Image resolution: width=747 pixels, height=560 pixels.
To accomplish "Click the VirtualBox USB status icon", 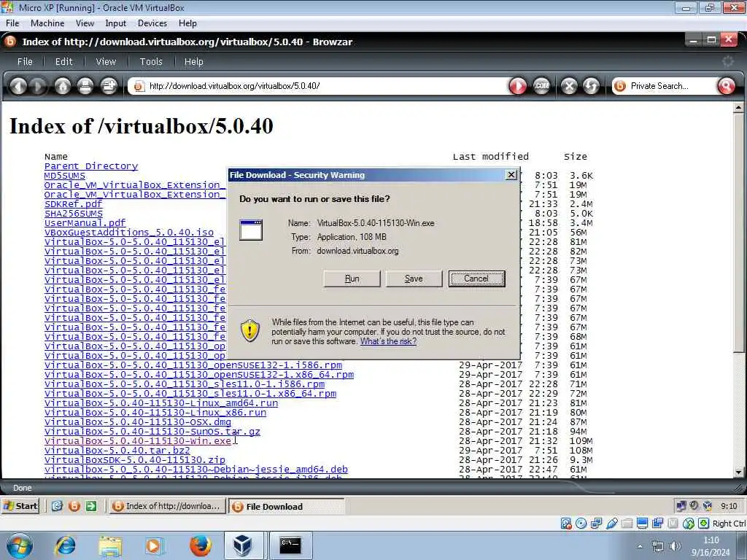I will click(612, 524).
